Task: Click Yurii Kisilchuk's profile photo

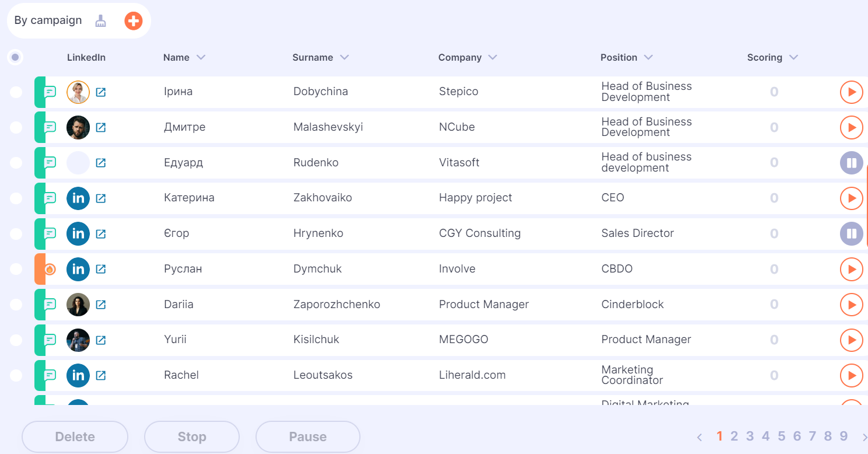Action: (x=78, y=340)
